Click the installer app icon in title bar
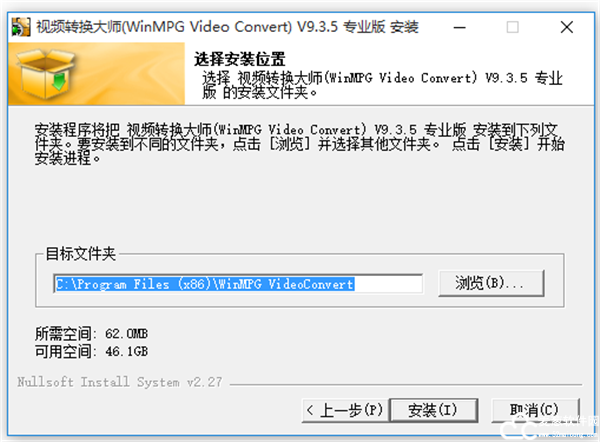 (x=21, y=27)
